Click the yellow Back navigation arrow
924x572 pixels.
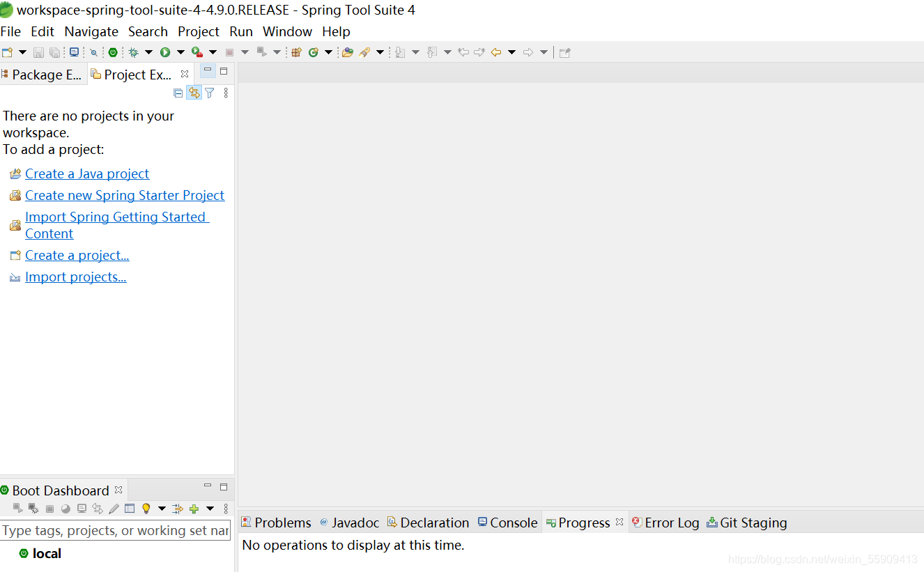tap(496, 52)
